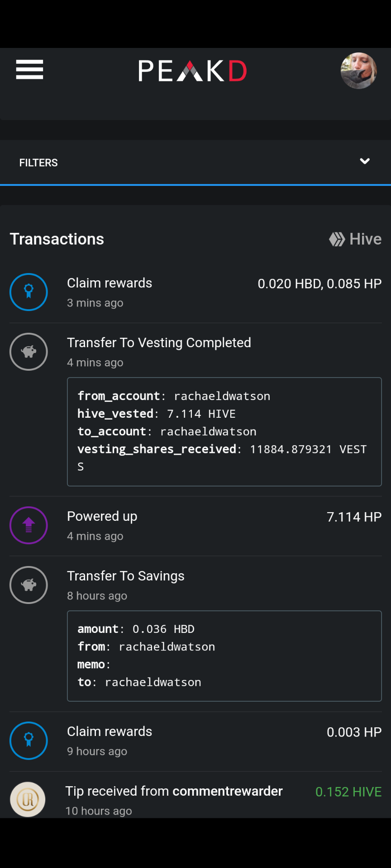Click the commentrewarder avatar icon
The image size is (391, 868).
click(28, 799)
